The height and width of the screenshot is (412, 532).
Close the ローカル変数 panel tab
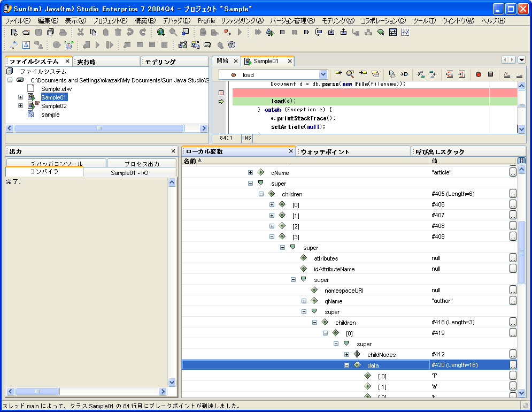pyautogui.click(x=291, y=151)
